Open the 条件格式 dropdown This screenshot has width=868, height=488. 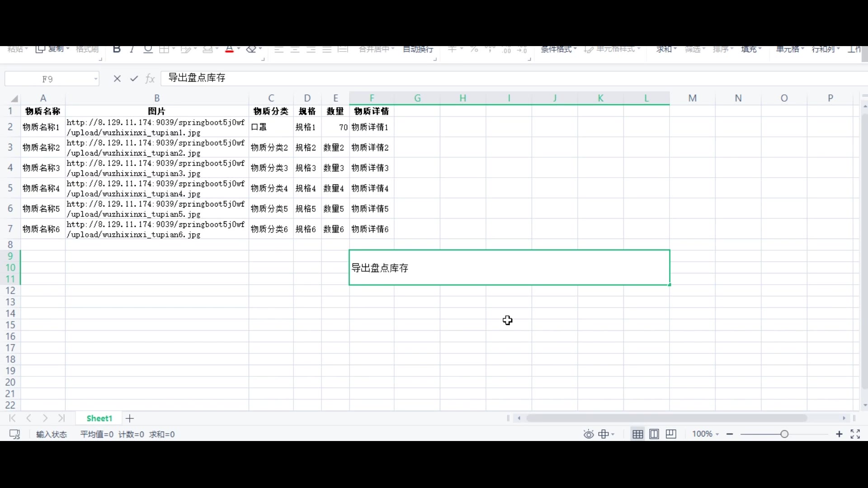coord(558,49)
